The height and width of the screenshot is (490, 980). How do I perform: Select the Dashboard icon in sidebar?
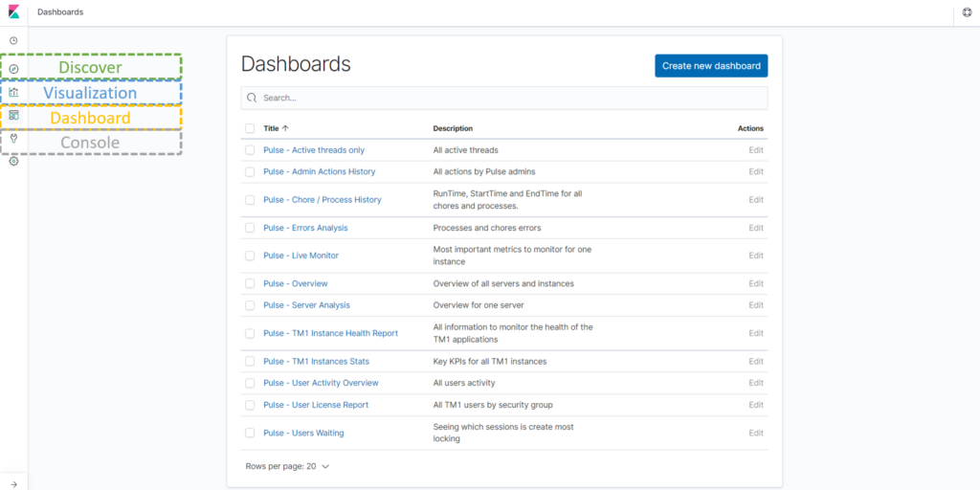[13, 116]
